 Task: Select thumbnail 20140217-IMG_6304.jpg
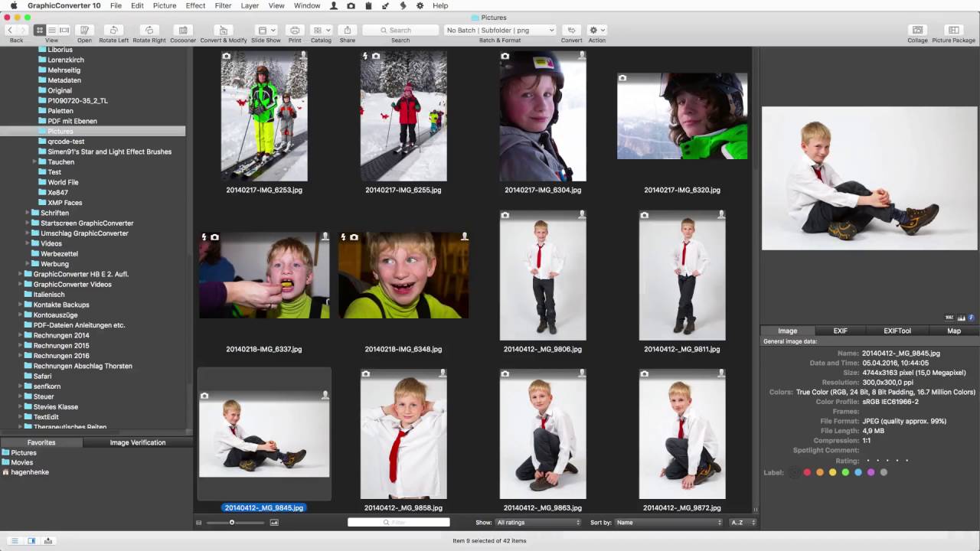click(543, 116)
